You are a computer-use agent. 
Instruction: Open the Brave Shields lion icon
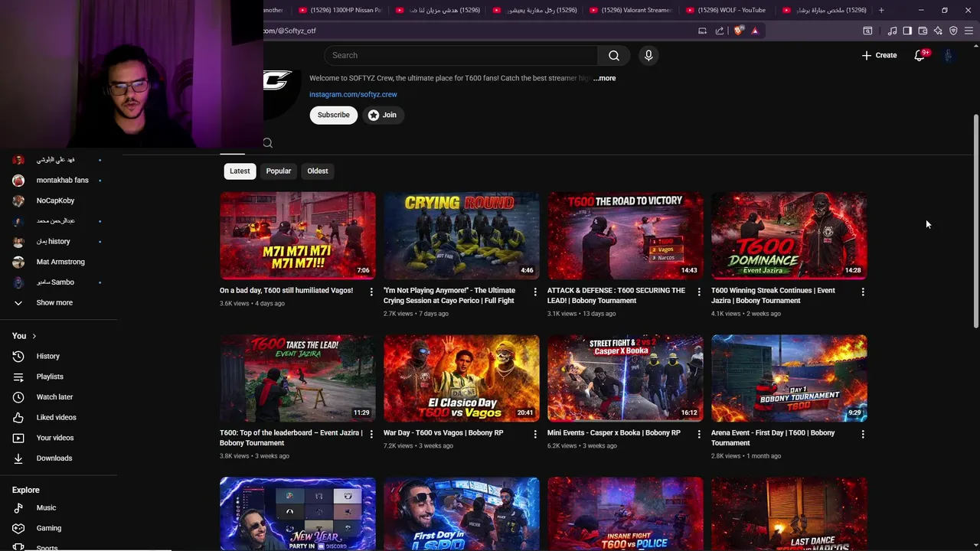[x=738, y=31]
